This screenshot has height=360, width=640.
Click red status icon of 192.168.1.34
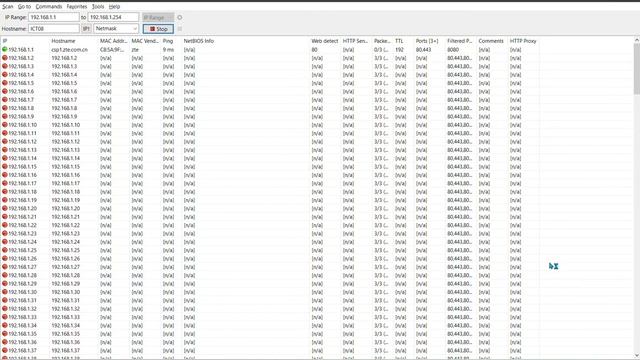(4, 326)
